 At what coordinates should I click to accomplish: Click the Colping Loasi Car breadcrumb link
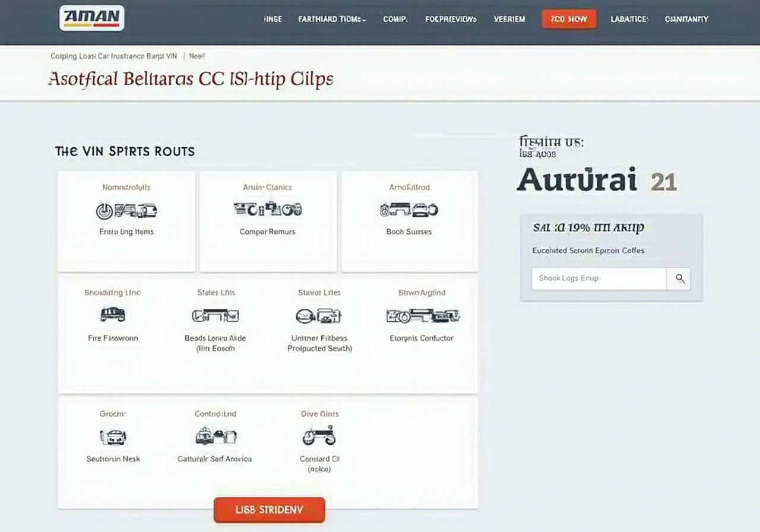tap(113, 56)
